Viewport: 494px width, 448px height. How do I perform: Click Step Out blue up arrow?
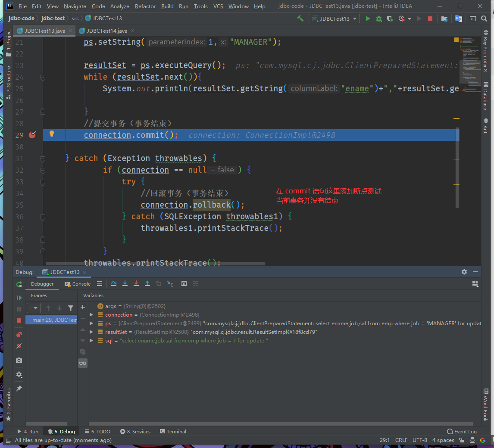click(147, 283)
